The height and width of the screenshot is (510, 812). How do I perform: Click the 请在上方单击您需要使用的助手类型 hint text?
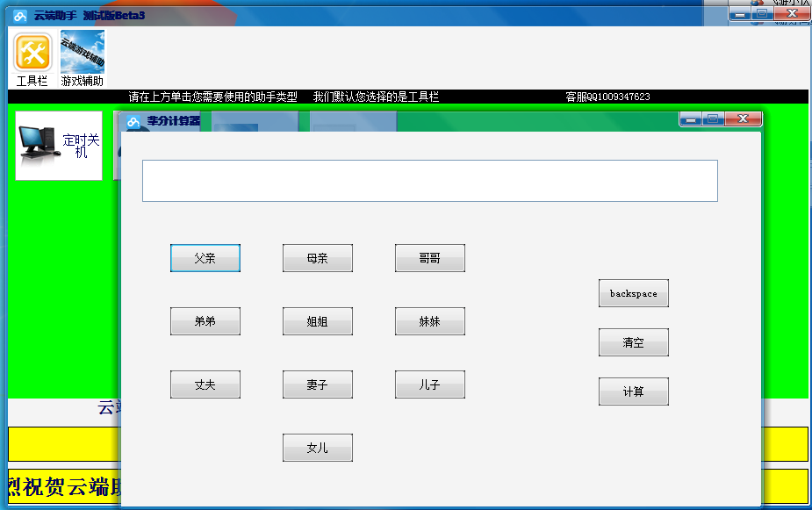[x=212, y=97]
